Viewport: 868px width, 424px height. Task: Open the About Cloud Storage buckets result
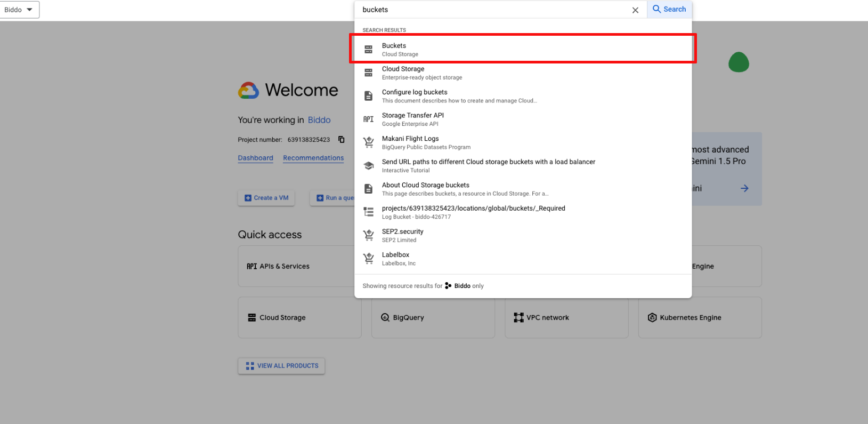[523, 189]
